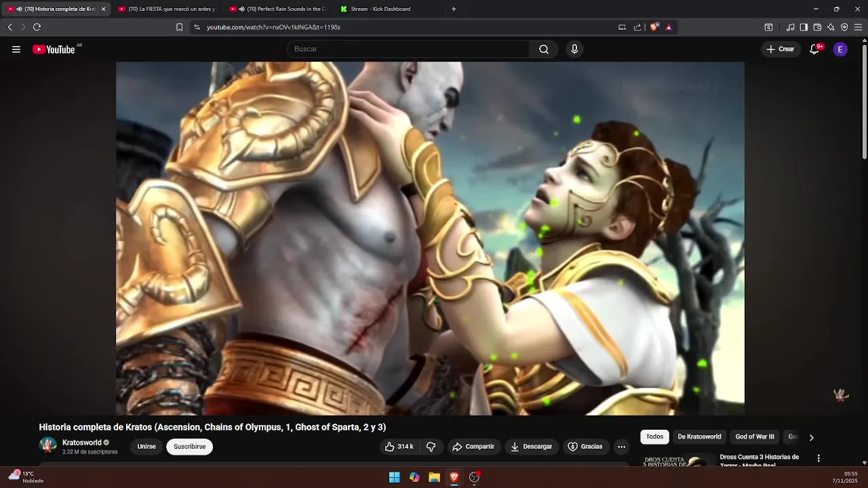Open the Brave Wallet icon
The height and width of the screenshot is (488, 868).
[x=817, y=27]
